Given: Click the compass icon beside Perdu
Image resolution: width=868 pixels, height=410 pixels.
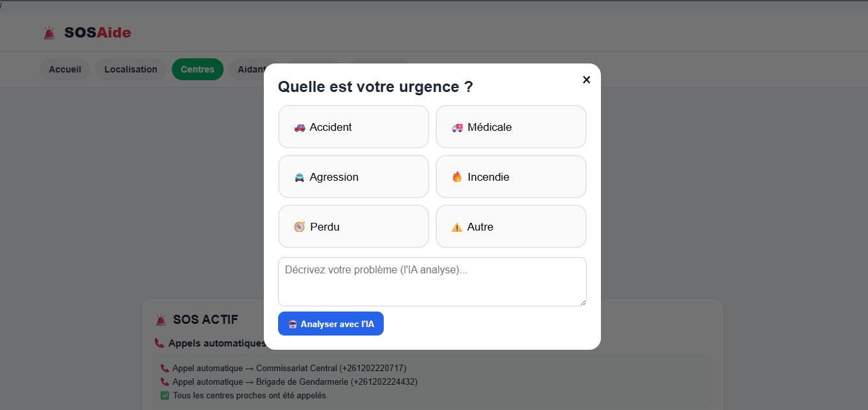Looking at the screenshot, I should point(299,227).
